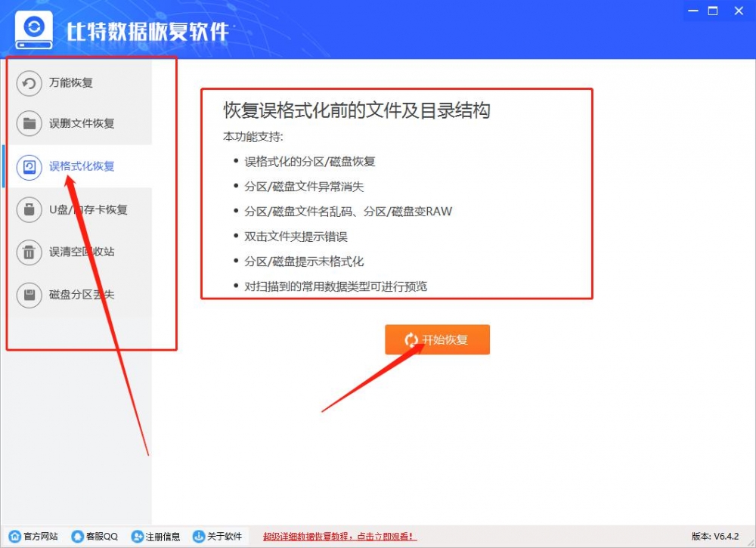Click the 误删文件恢复 folder icon
Screen dimensions: 756x548
click(29, 123)
